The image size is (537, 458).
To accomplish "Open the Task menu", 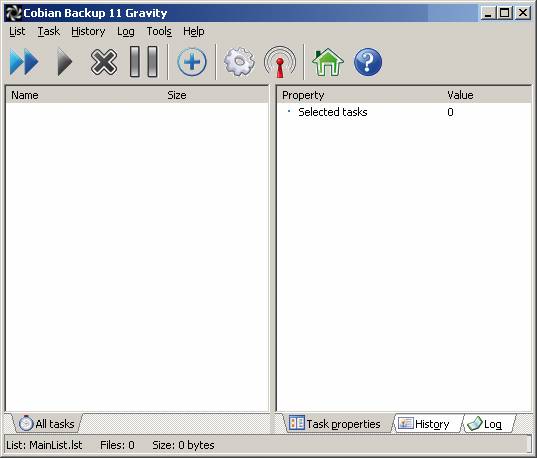I will [x=49, y=32].
